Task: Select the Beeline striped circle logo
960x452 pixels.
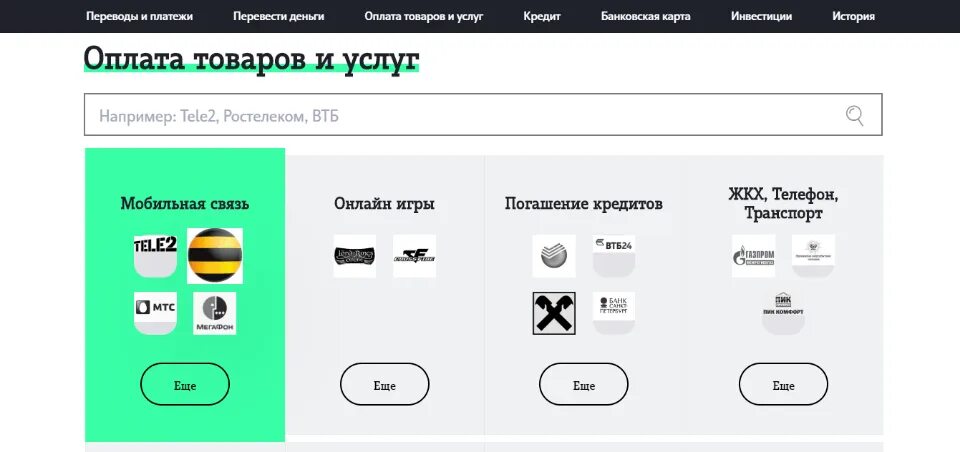Action: coord(215,256)
